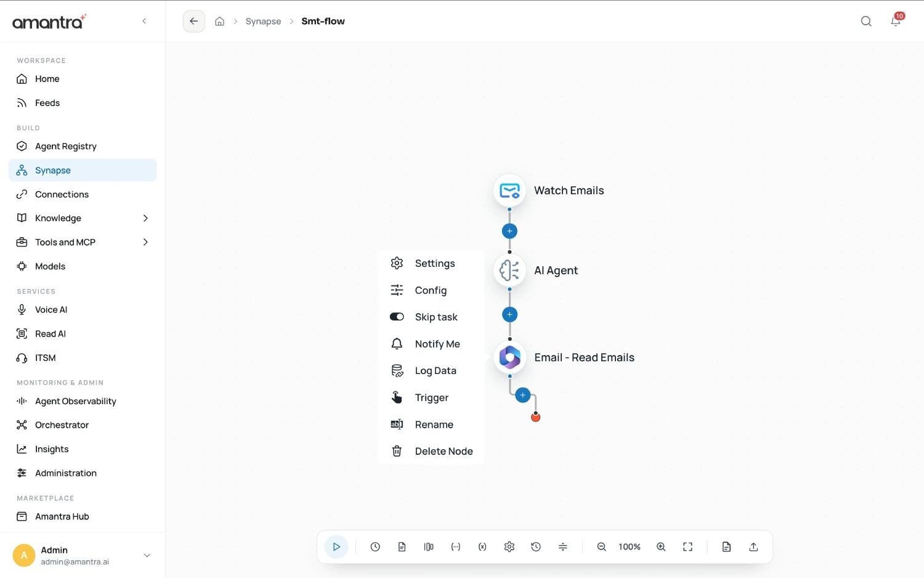
Task: Open the Synapse breadcrumb link
Action: click(263, 22)
